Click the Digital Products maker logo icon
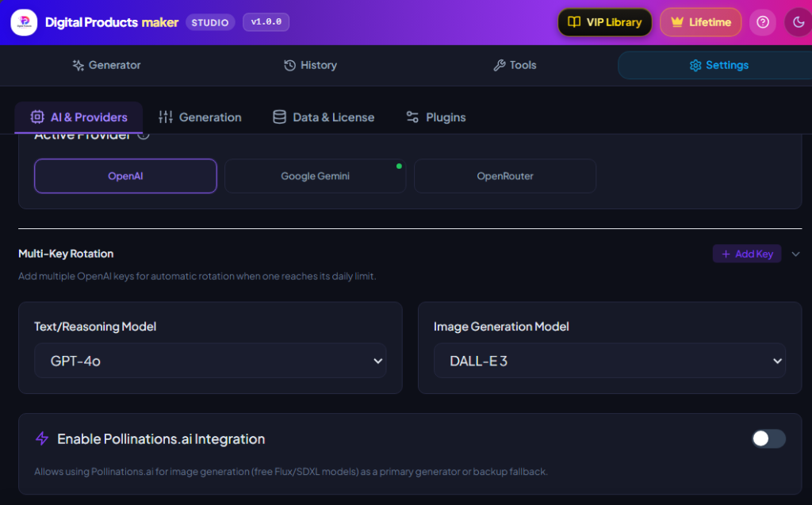Viewport: 812px width, 505px height. [24, 22]
